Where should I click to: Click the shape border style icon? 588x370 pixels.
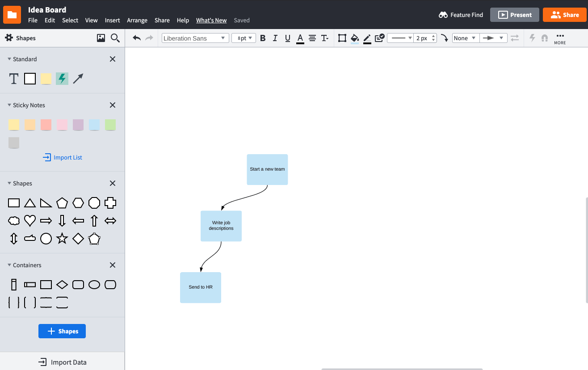click(342, 38)
